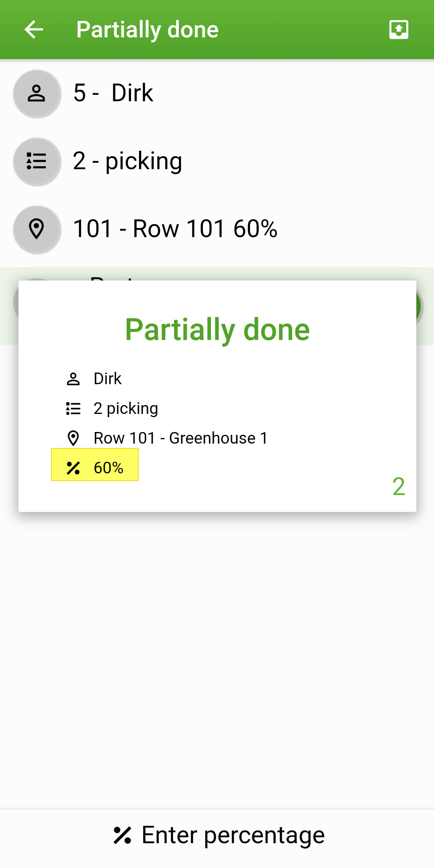
Task: Go back using the header arrow
Action: pos(34,30)
